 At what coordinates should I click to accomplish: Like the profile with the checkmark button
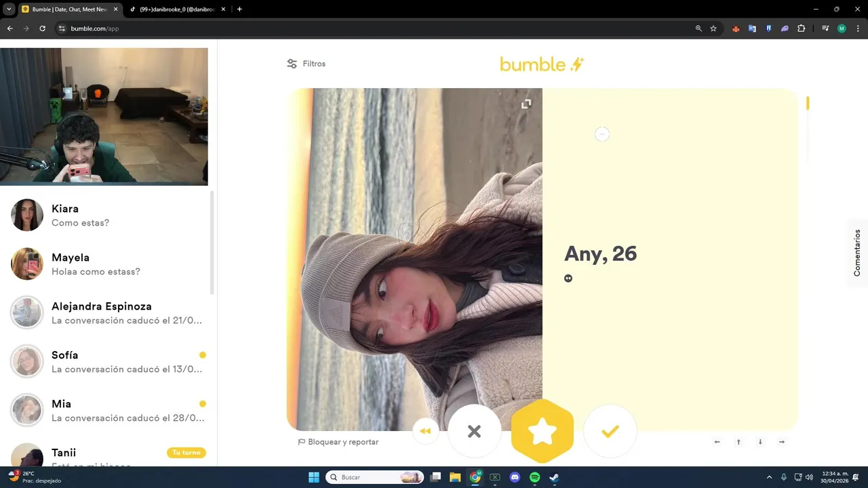[610, 431]
